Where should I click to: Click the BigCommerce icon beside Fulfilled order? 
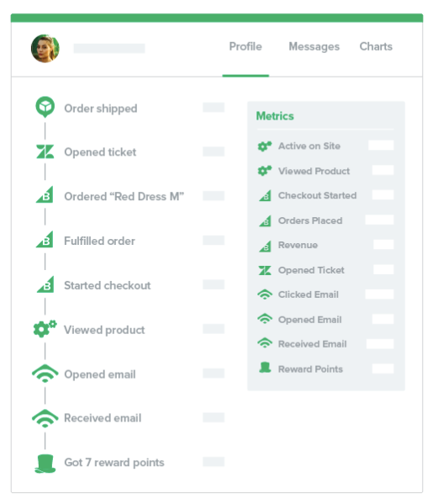click(x=45, y=240)
